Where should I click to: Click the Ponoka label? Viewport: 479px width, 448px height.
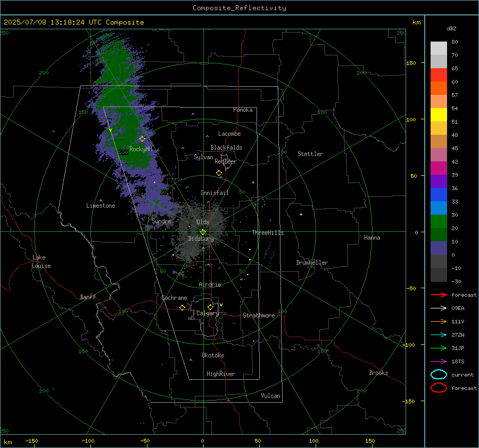tap(243, 110)
